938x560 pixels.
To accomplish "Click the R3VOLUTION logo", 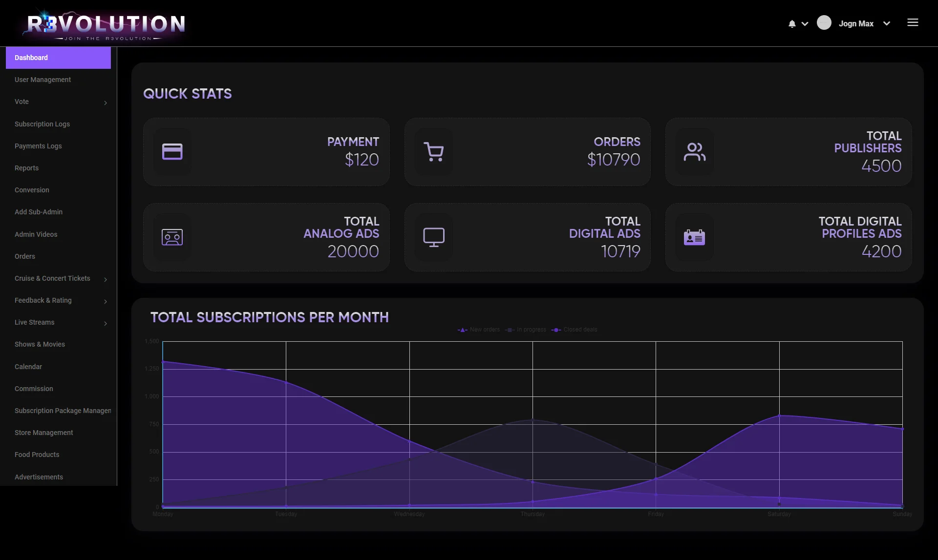I will pos(106,25).
